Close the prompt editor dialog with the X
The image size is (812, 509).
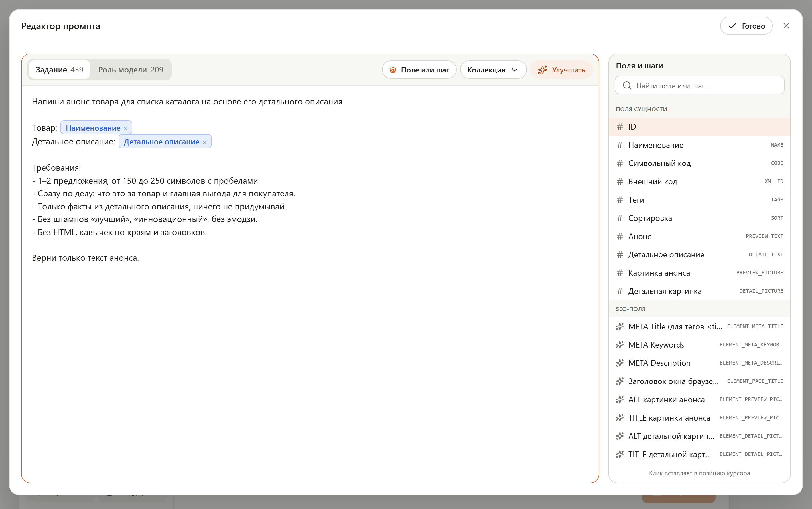pyautogui.click(x=786, y=26)
